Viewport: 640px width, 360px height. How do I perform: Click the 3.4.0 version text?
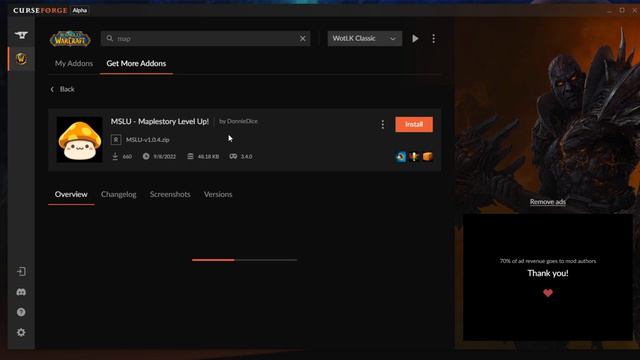246,156
